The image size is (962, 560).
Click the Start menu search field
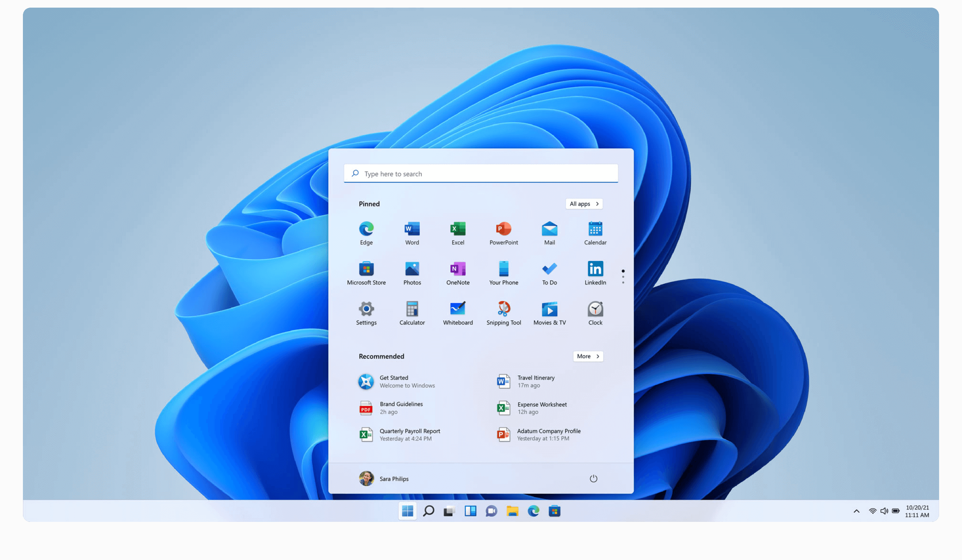tap(481, 173)
